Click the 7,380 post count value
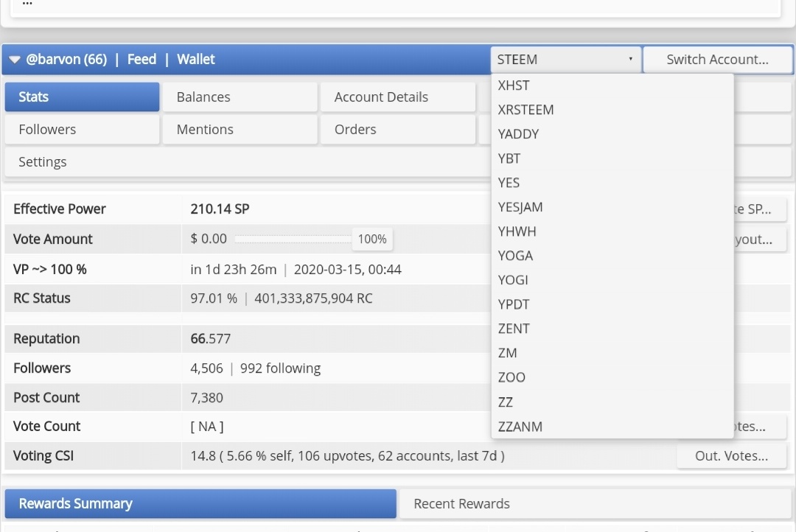The height and width of the screenshot is (532, 796). pos(206,397)
